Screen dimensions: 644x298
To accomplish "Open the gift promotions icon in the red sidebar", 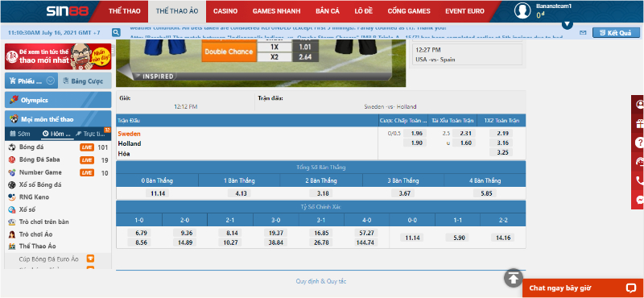I will pyautogui.click(x=639, y=123).
